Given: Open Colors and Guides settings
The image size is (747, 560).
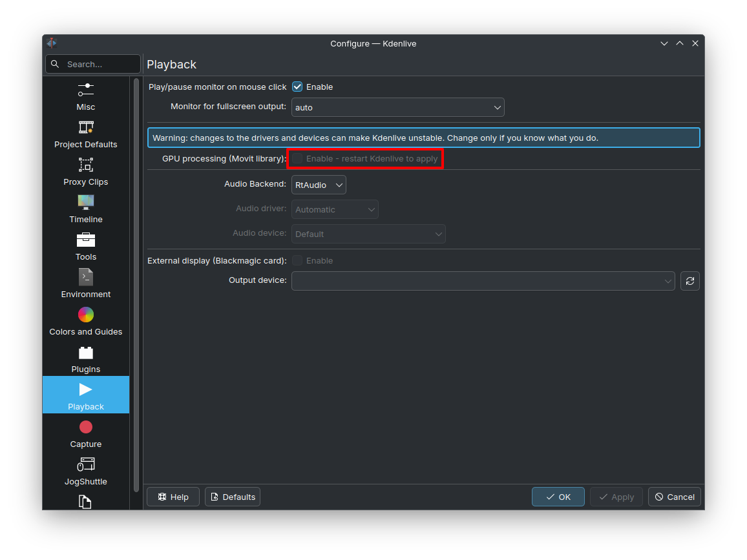Looking at the screenshot, I should coord(86,322).
